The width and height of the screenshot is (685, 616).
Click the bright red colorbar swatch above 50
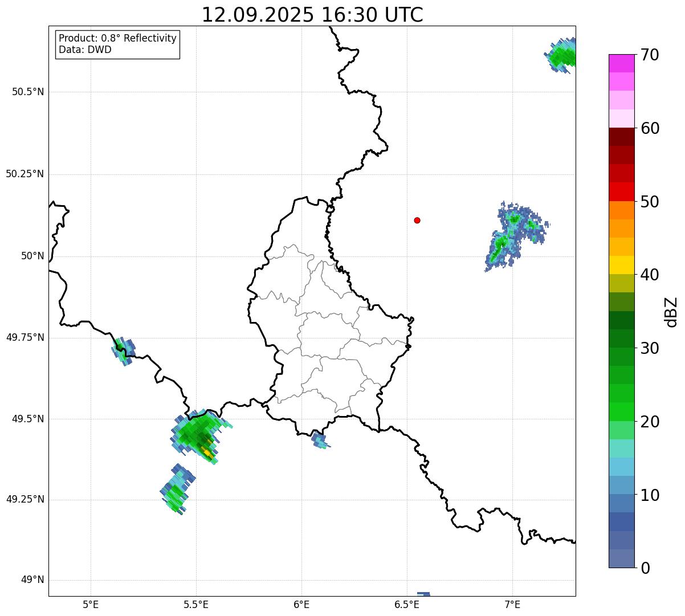(x=622, y=191)
